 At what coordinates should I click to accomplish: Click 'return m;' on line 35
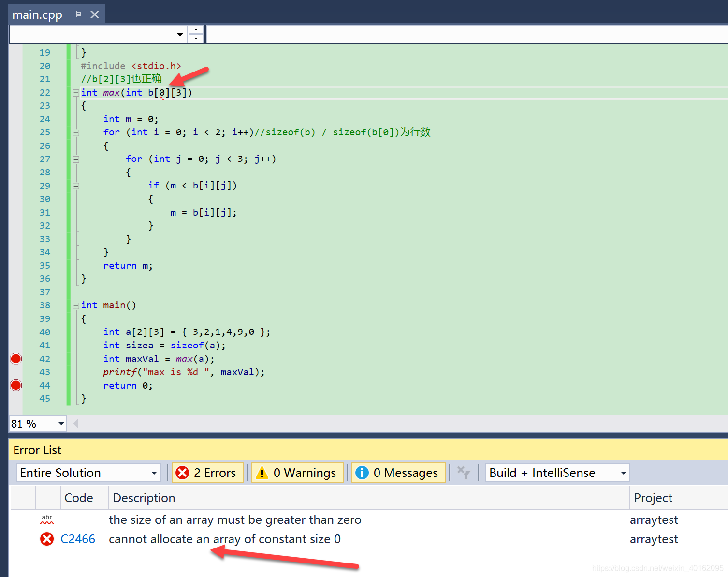click(x=128, y=266)
